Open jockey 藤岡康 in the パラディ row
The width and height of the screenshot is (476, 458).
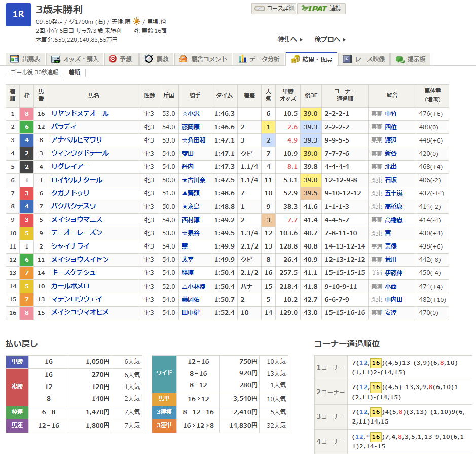191,127
